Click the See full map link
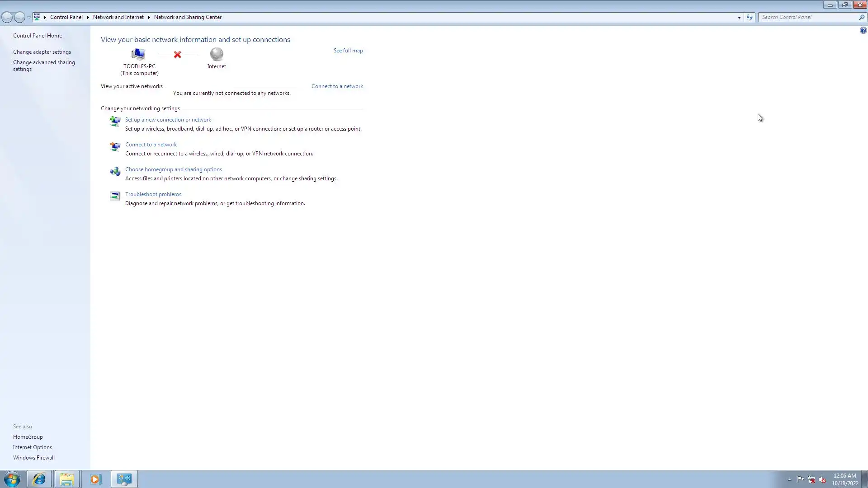 click(x=348, y=51)
